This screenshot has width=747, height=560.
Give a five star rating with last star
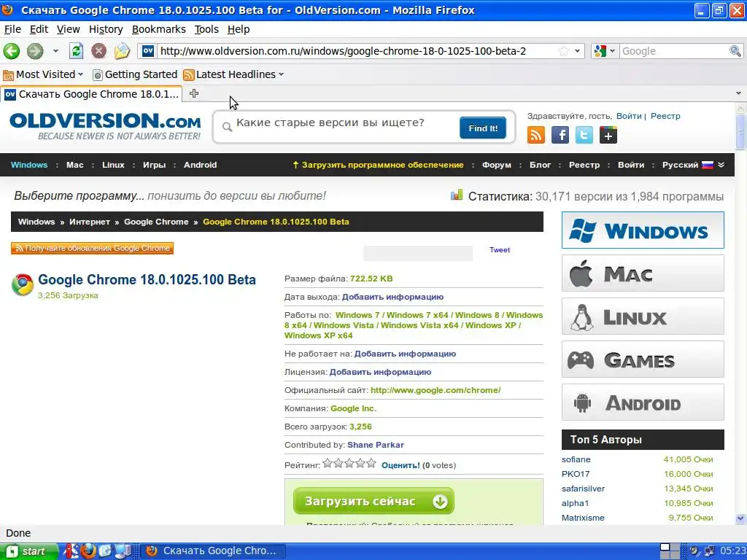(x=371, y=463)
